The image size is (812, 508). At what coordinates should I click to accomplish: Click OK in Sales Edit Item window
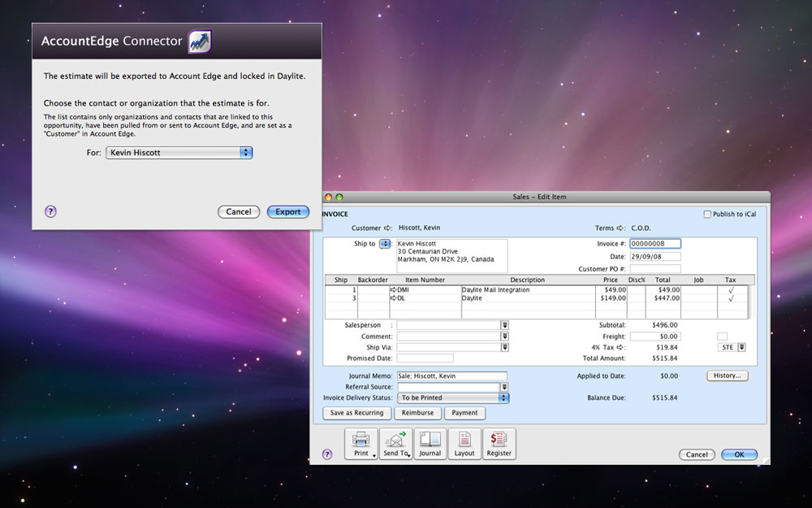pos(739,454)
